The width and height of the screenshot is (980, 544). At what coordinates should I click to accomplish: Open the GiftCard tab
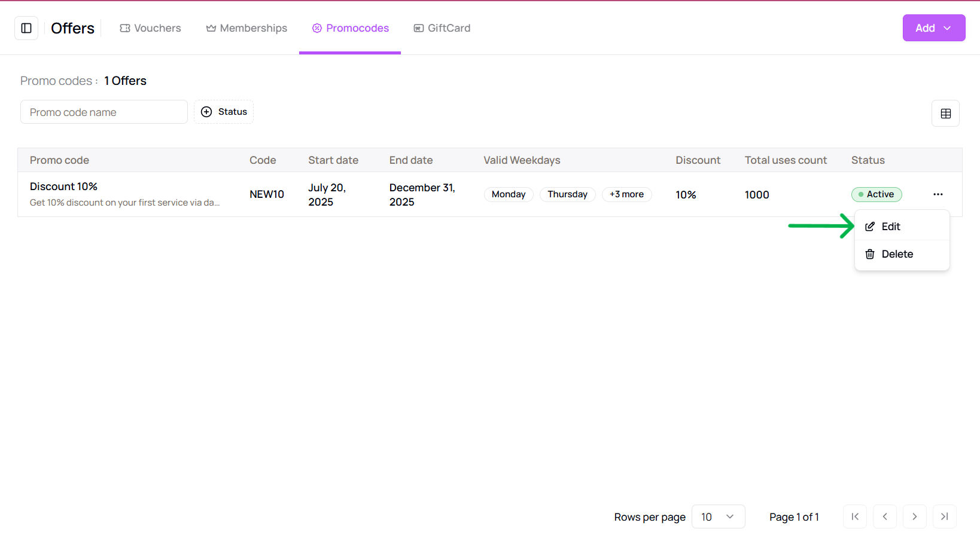click(442, 28)
